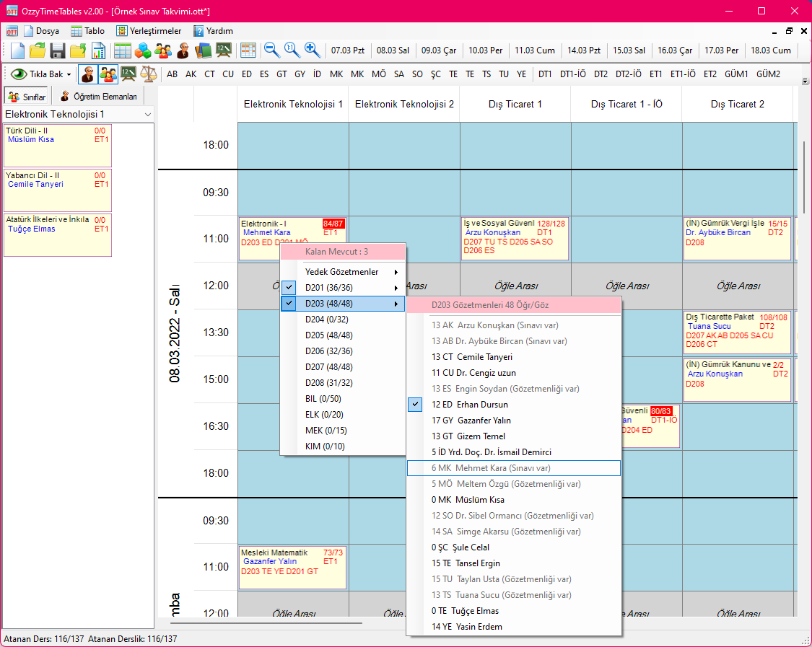Open the Elektronik Teknolojisi 1 class dropdown

click(x=147, y=115)
